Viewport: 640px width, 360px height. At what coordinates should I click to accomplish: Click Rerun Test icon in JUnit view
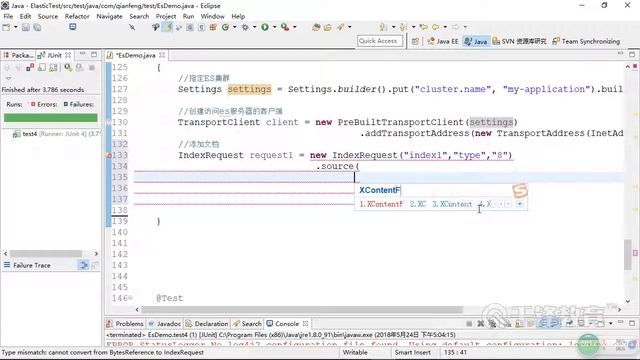pos(68,68)
